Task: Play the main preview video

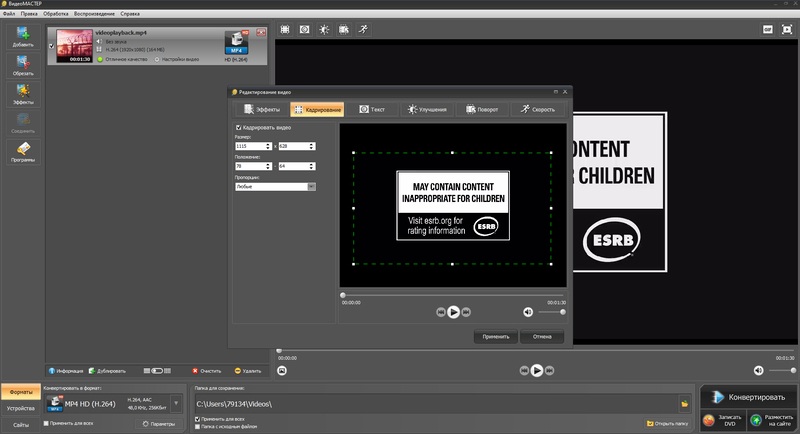Action: [x=537, y=371]
